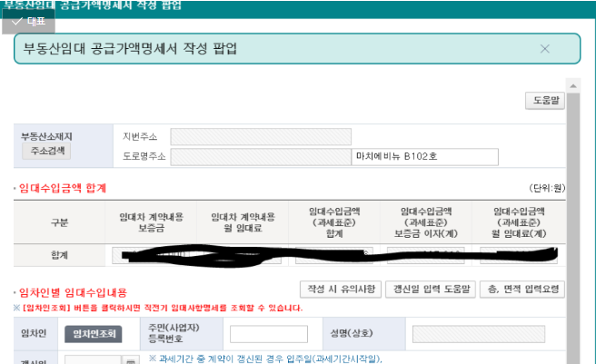
Task: Click the 임대수입금액 합계 heading
Action: point(63,189)
